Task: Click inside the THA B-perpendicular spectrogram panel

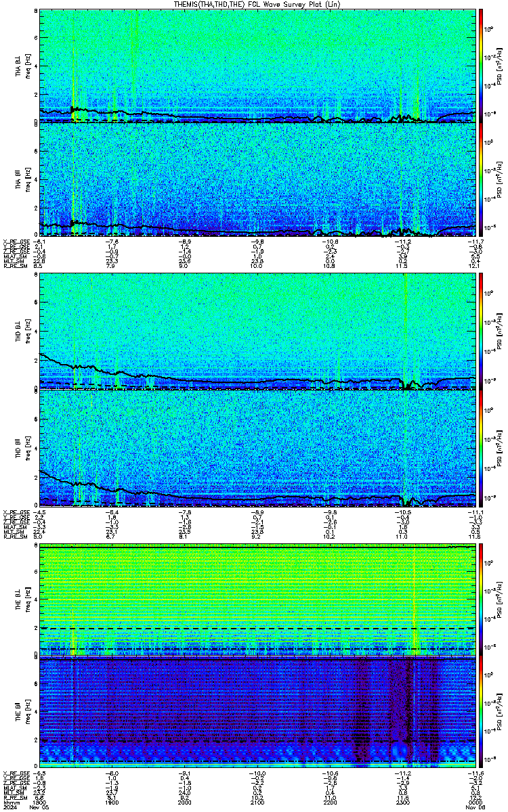Action: click(257, 66)
